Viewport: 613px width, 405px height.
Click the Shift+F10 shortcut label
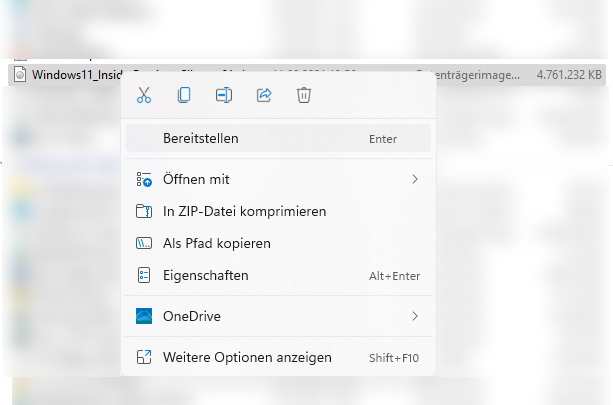pyautogui.click(x=394, y=358)
